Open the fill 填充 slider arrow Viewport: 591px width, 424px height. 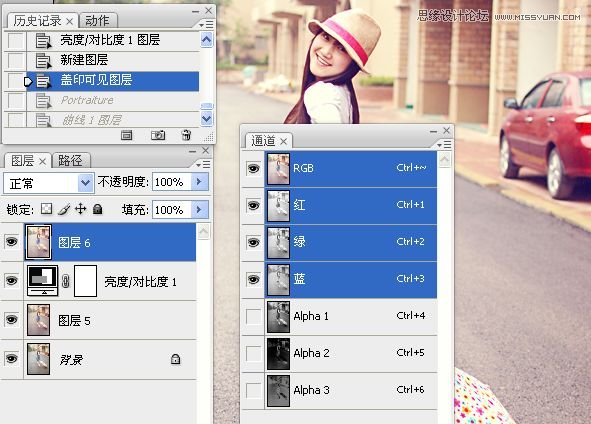point(199,210)
